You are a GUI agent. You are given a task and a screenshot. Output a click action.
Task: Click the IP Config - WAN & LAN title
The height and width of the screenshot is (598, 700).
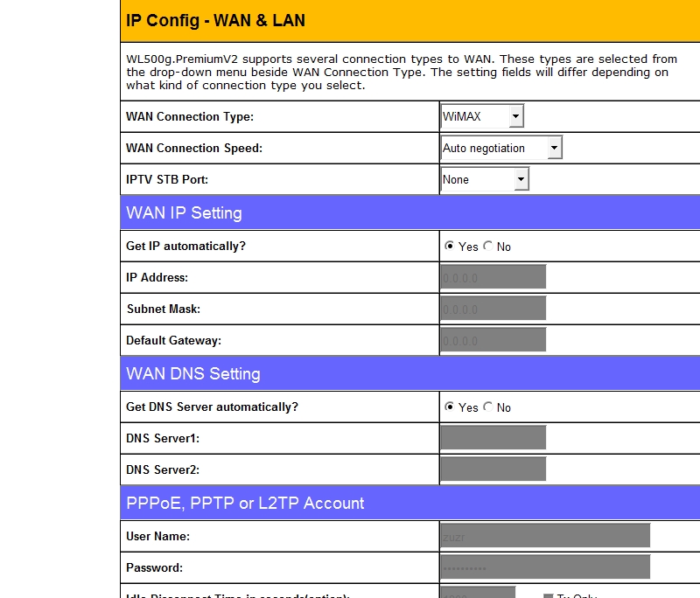coord(215,20)
